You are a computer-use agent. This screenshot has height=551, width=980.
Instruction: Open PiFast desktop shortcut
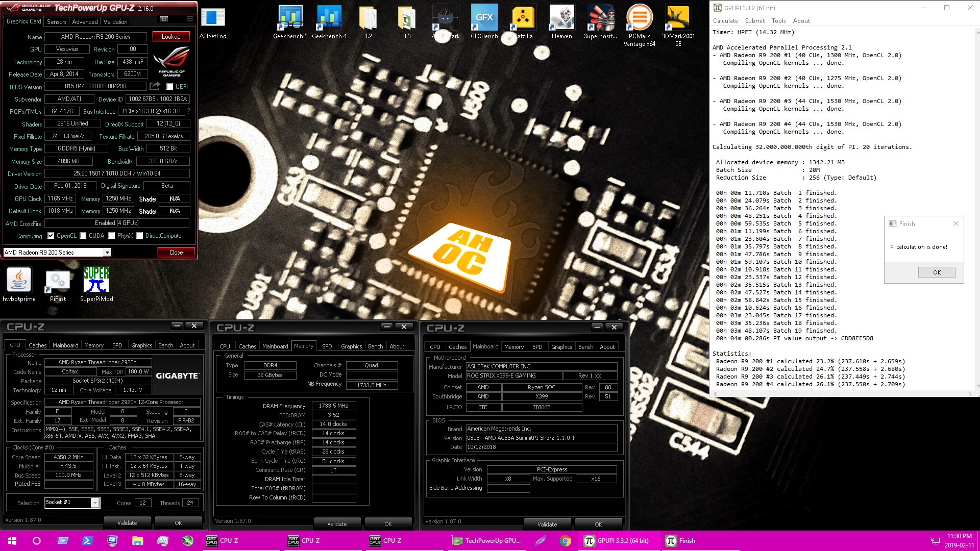(58, 285)
